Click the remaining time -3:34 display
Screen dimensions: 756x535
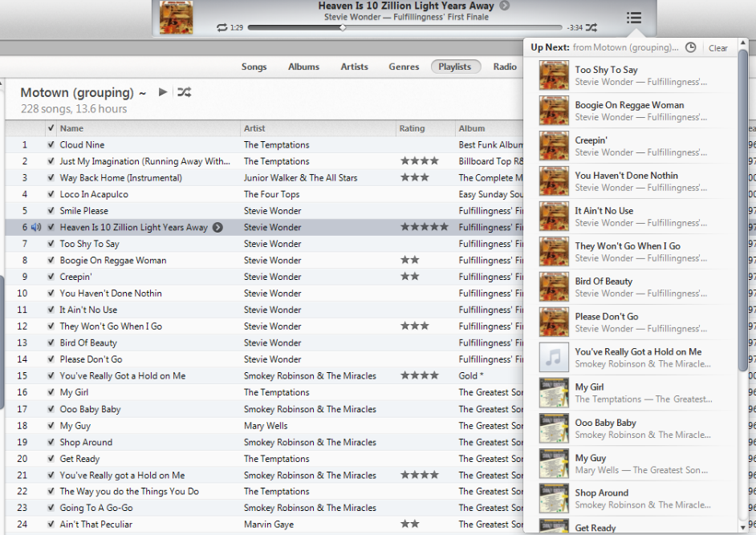coord(575,28)
